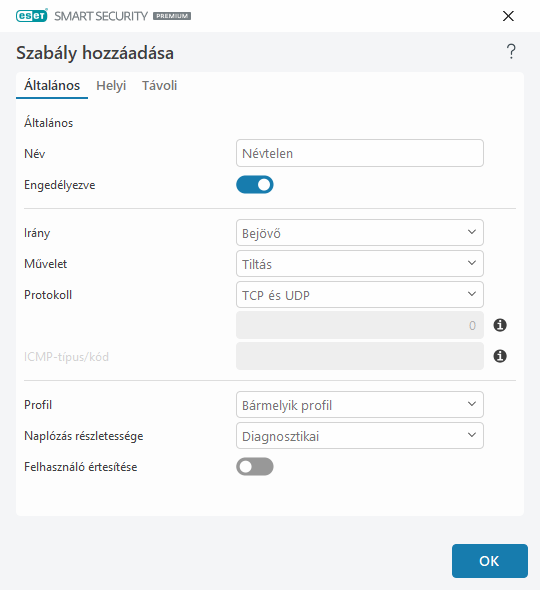Screen dimensions: 540x590
Task: Enable the Felhasználó értesítése switch
Action: [255, 467]
